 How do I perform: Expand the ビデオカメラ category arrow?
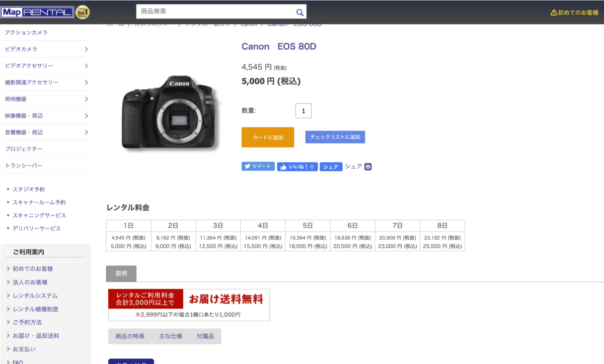(x=86, y=49)
